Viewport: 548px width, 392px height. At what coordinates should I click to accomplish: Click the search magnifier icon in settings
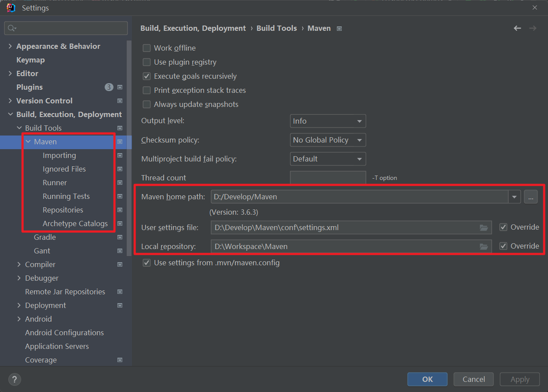12,28
